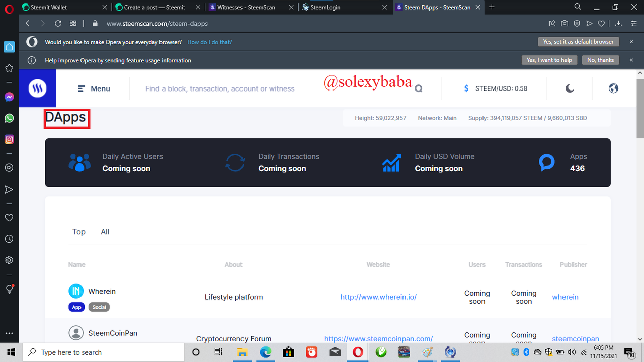Toggle dark mode moon icon
The image size is (644, 362).
click(x=570, y=88)
